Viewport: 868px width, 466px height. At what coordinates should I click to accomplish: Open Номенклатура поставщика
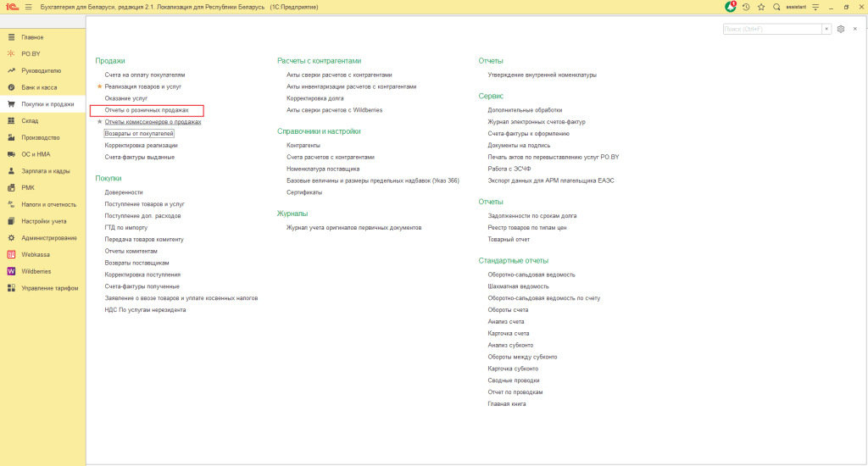(x=323, y=169)
